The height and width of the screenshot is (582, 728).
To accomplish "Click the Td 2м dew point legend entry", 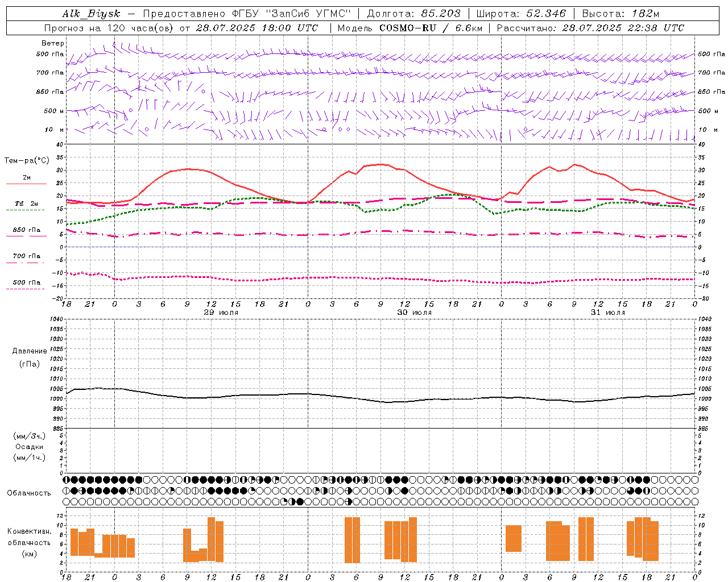I will pos(27,203).
